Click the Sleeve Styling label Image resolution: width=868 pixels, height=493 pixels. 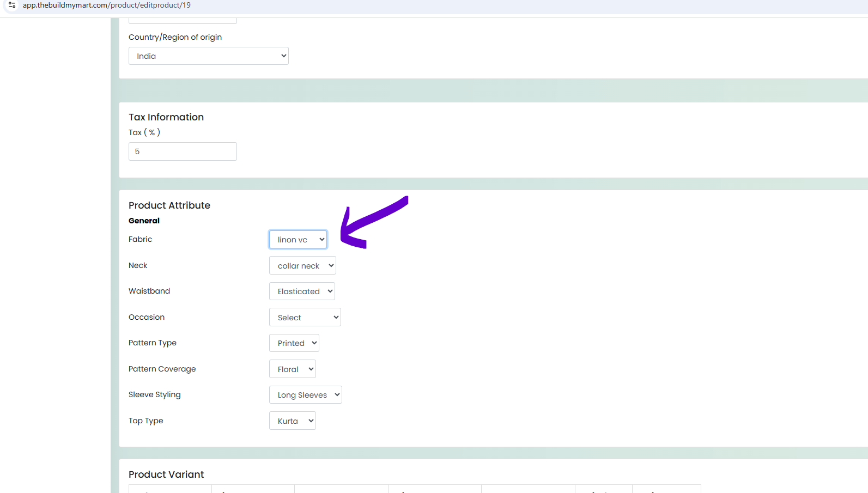click(155, 394)
